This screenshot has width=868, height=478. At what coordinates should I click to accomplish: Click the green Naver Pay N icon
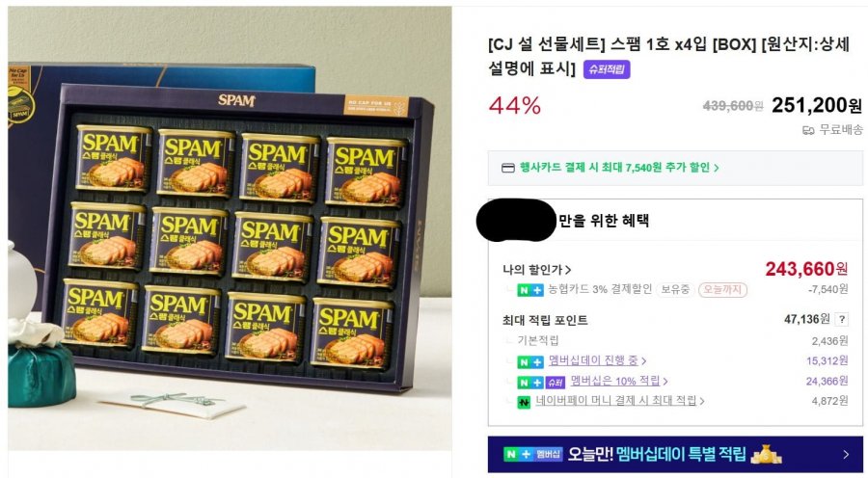(524, 402)
